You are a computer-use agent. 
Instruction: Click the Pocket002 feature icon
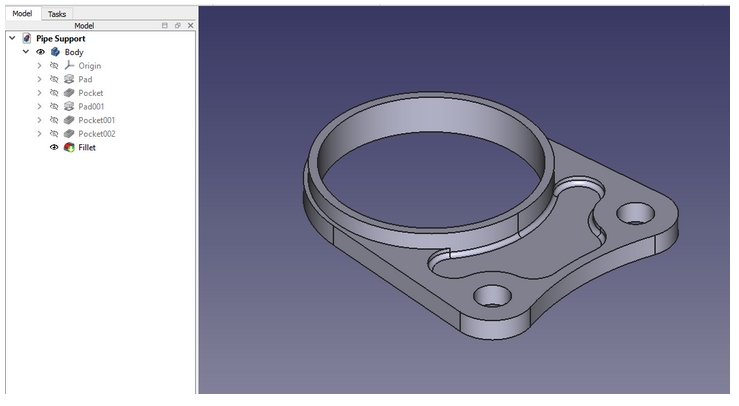[x=69, y=134]
